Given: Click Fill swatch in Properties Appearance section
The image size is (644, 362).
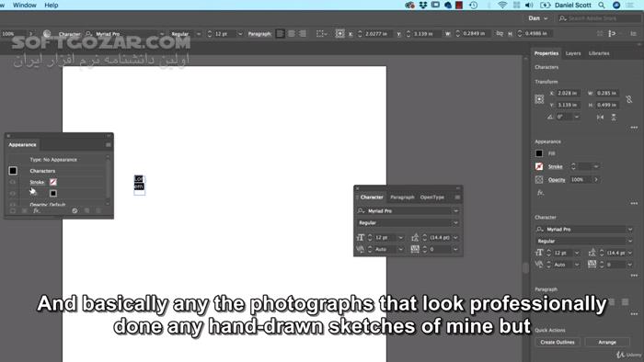Looking at the screenshot, I should (x=539, y=153).
